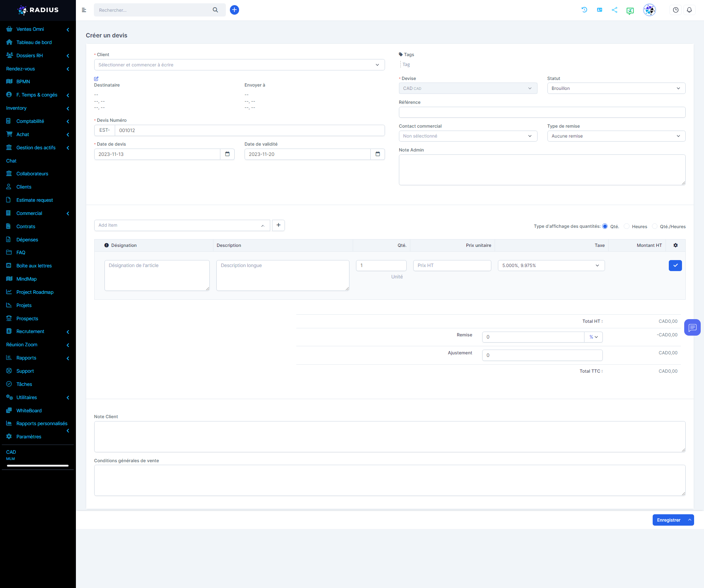This screenshot has height=588, width=704.
Task: Click the Désignation de l'article textarea
Action: click(x=157, y=275)
